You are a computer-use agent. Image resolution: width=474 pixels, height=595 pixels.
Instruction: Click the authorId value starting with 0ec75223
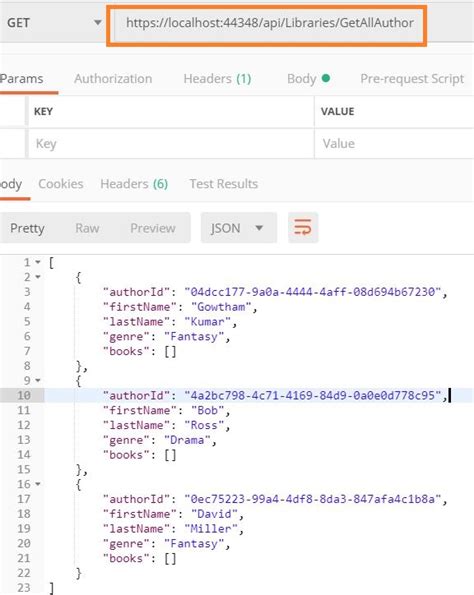pos(313,499)
